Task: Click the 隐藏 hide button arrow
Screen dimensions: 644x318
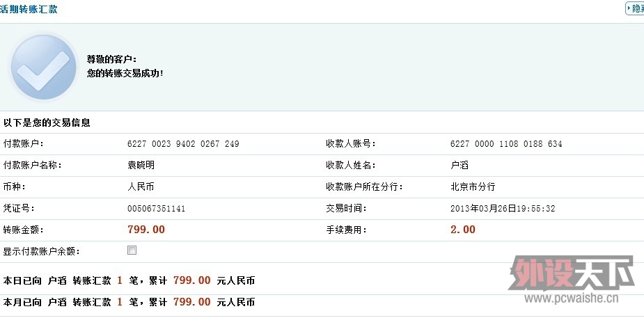Action: [630, 8]
